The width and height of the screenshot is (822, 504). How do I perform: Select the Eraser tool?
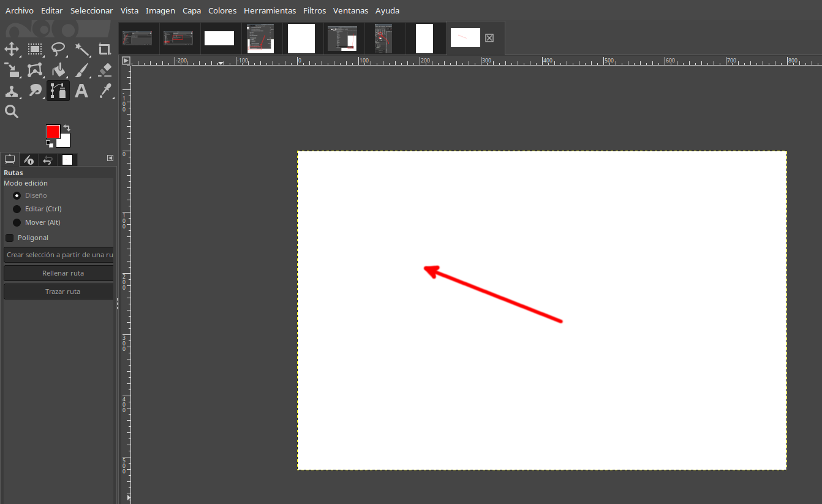pyautogui.click(x=105, y=70)
